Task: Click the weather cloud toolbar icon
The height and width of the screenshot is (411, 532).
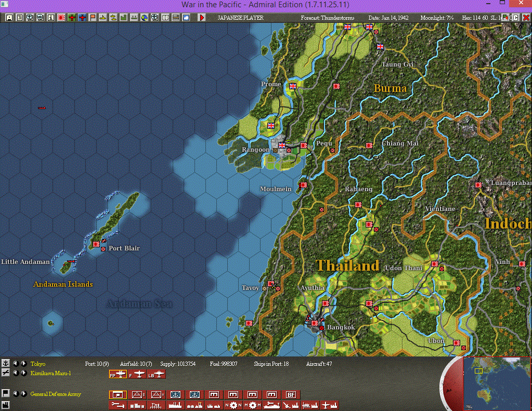Action: tap(186, 18)
